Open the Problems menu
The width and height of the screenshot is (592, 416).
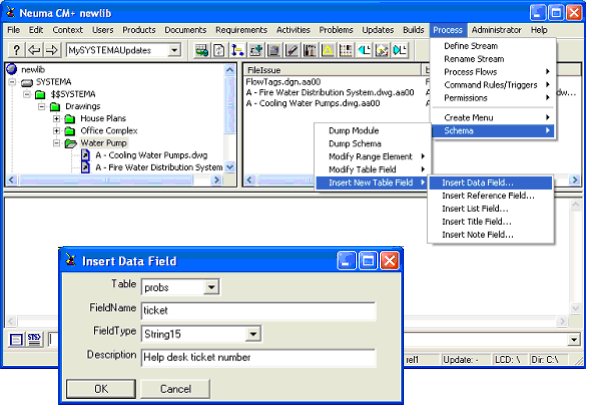(336, 30)
